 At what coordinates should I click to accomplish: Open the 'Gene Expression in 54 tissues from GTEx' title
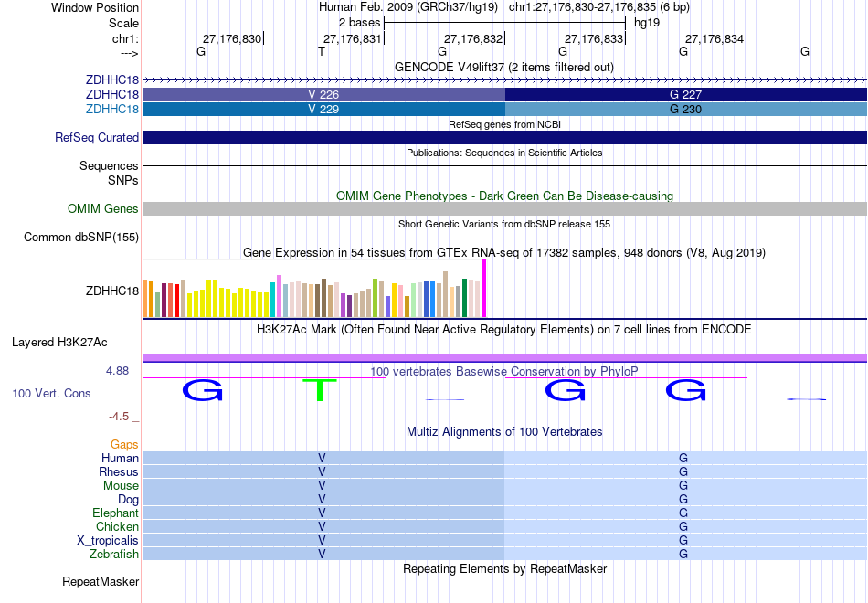(x=504, y=253)
